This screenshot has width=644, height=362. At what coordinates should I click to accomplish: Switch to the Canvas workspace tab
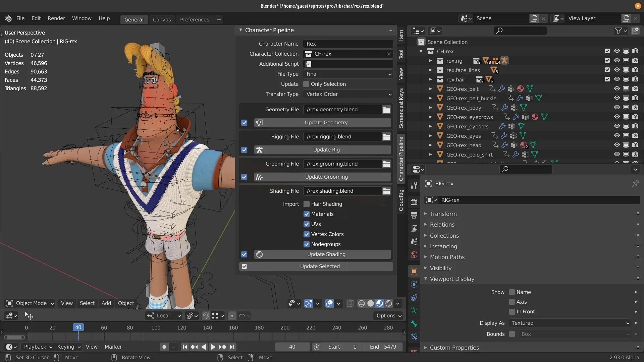tap(162, 19)
